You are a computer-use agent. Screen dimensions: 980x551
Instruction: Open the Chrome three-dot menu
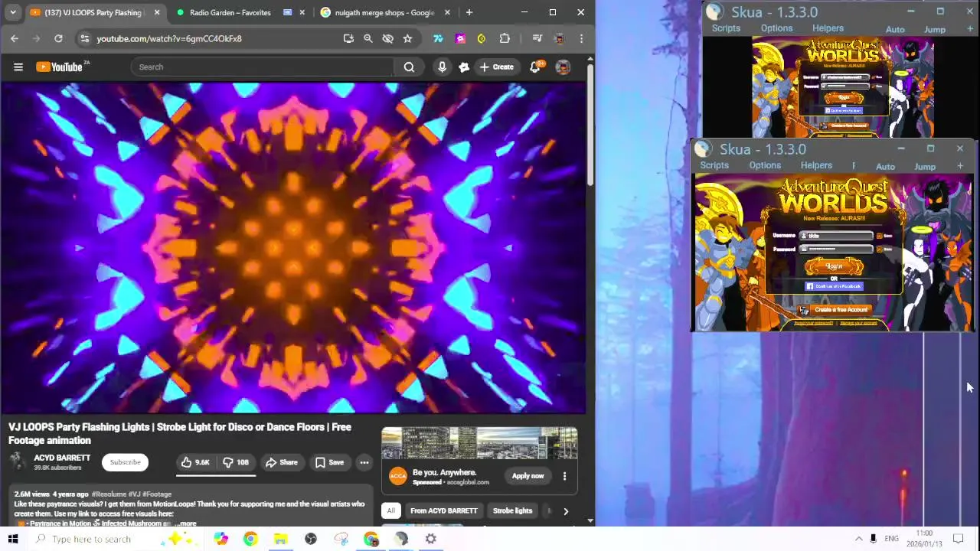point(581,38)
